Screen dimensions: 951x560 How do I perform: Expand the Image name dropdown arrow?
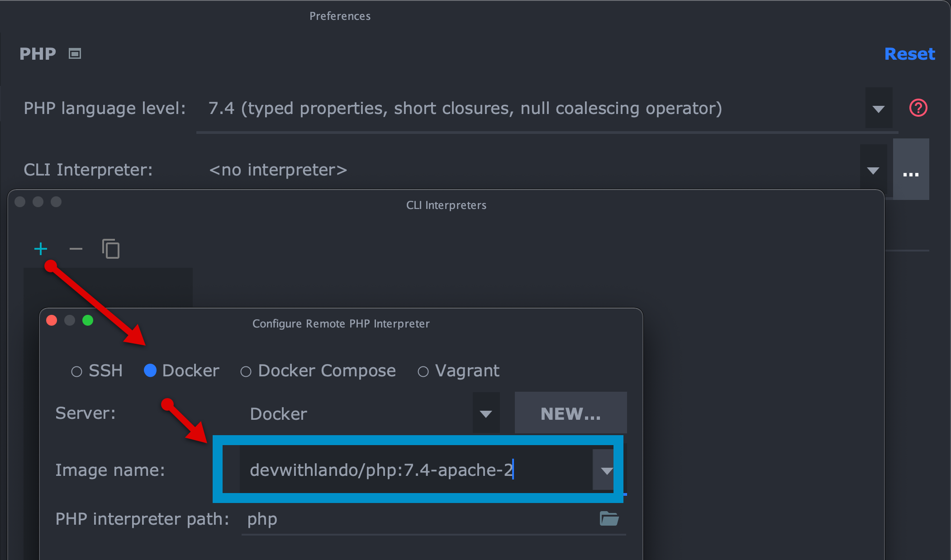[x=605, y=470]
